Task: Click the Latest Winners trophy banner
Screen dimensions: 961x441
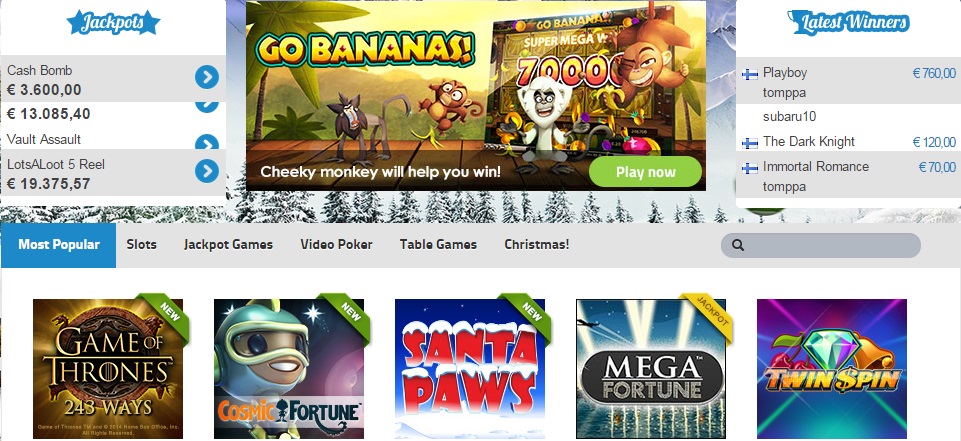Action: [848, 23]
